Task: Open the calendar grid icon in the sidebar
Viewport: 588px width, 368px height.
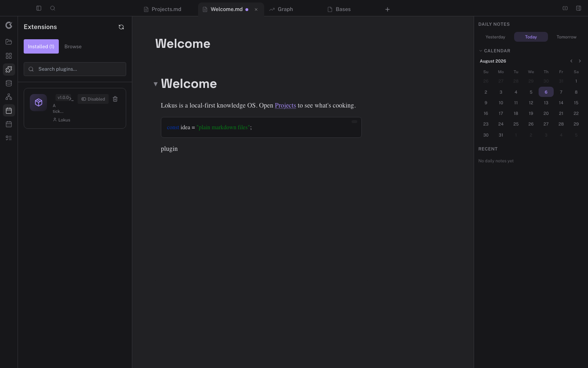Action: coord(9,124)
